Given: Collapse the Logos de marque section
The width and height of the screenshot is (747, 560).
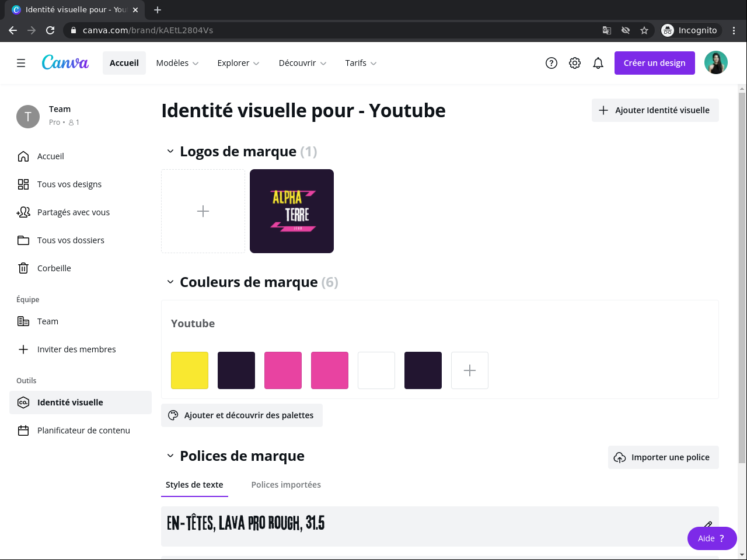Looking at the screenshot, I should coord(170,152).
